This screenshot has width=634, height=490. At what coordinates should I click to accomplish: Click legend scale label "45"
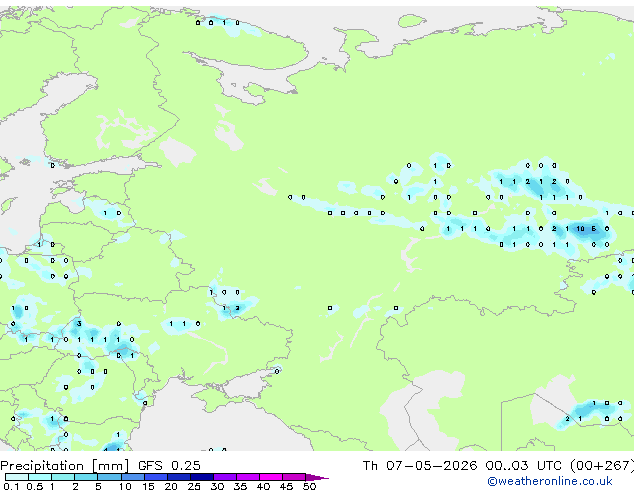[286, 486]
